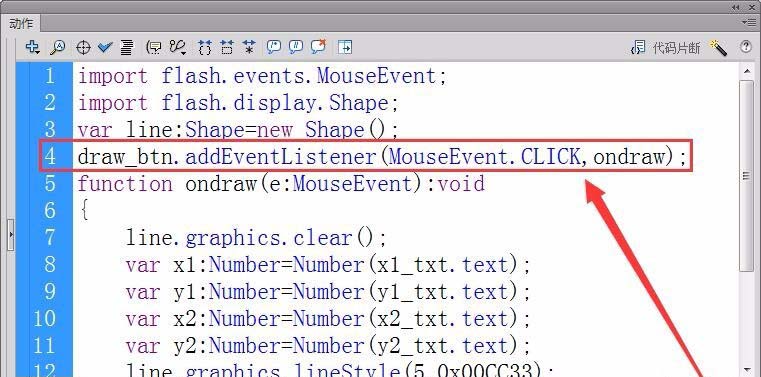Click the add new script item plus icon

(x=33, y=47)
